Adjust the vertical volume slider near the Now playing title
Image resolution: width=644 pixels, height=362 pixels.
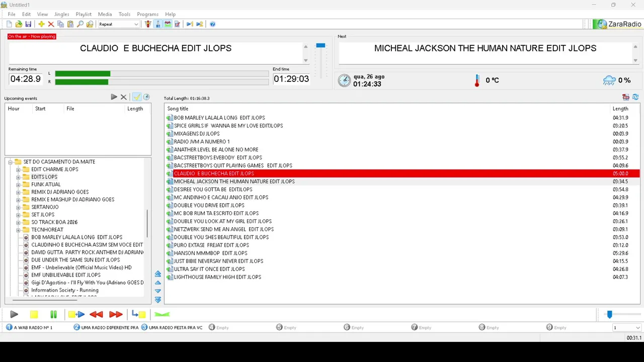(x=320, y=46)
